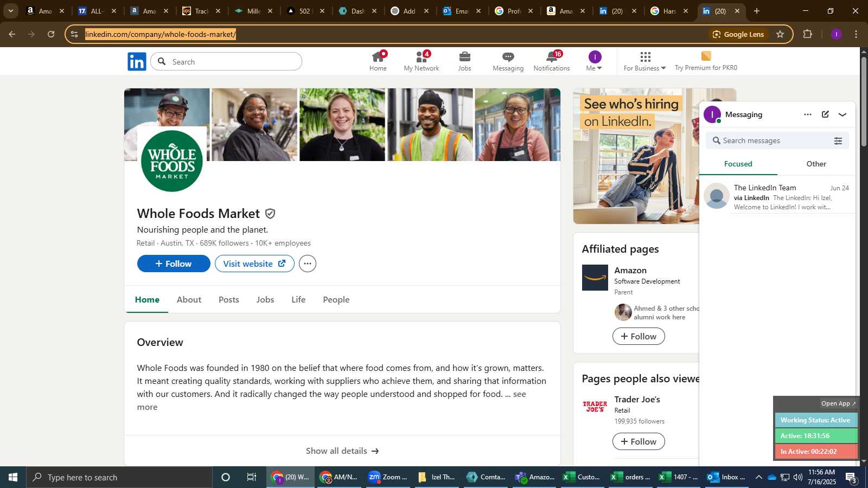The height and width of the screenshot is (488, 868).
Task: Click the LinkedIn logo
Action: pos(137,61)
